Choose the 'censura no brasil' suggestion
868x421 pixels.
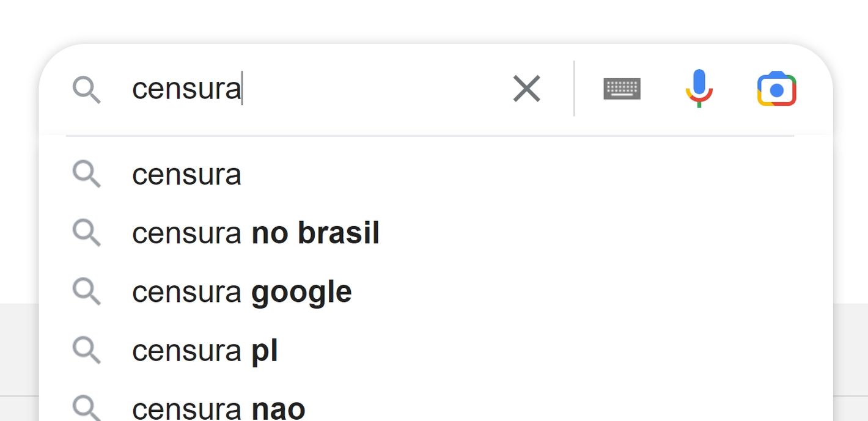(256, 233)
